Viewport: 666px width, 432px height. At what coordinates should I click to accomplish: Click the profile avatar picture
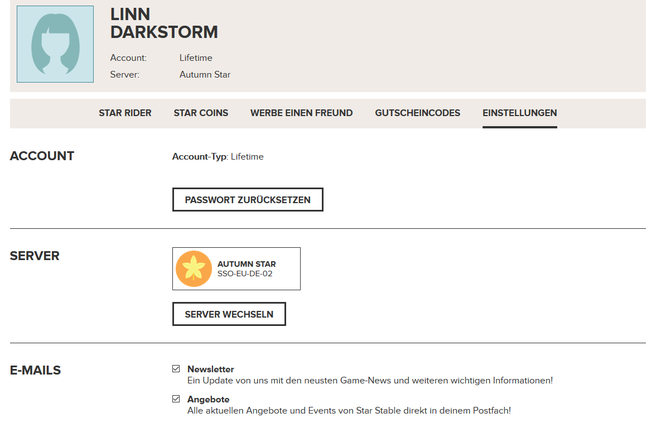55,44
